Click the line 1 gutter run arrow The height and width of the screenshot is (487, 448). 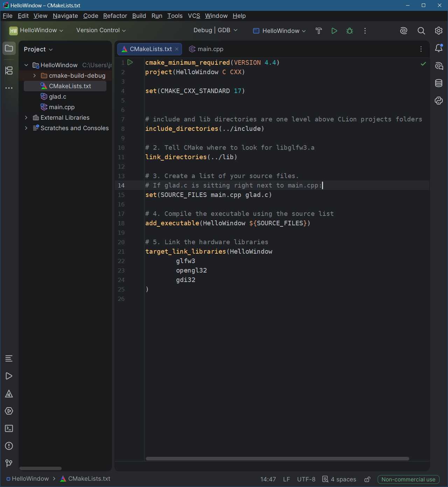coord(130,62)
